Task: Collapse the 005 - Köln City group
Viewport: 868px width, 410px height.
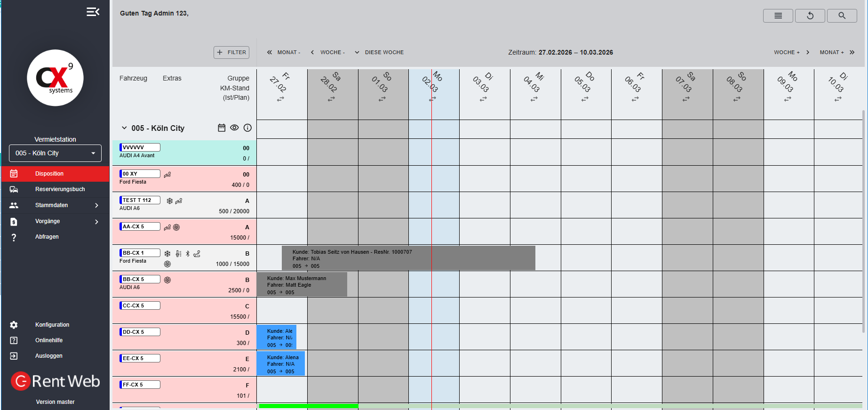Action: click(124, 128)
